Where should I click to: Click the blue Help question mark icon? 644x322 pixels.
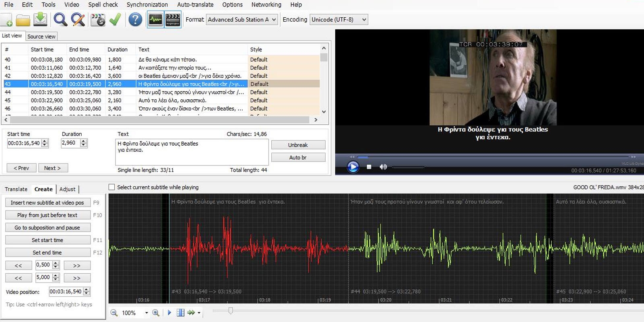[x=135, y=19]
